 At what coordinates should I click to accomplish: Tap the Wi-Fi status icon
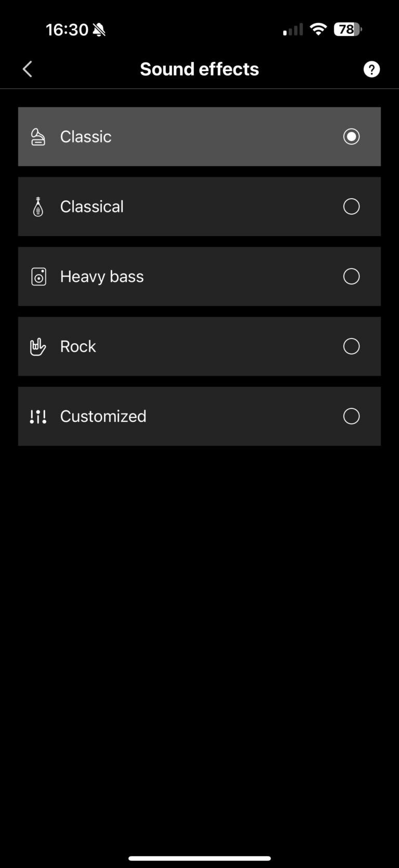318,29
